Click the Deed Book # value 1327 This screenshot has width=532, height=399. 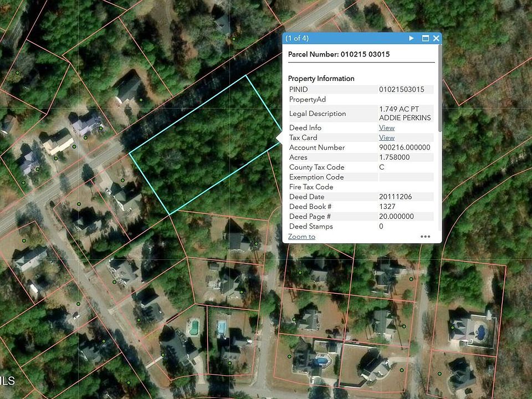tap(387, 207)
